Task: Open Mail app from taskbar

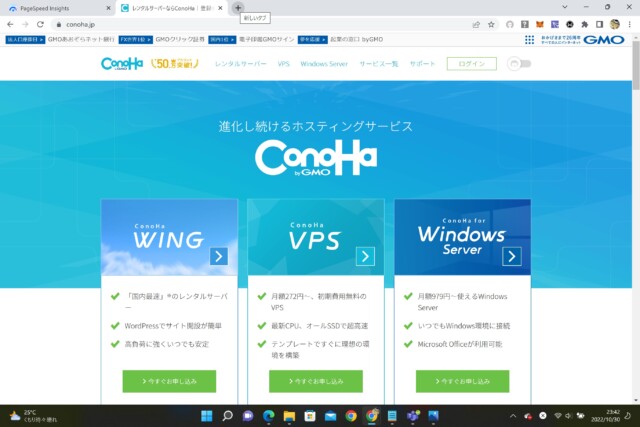Action: [x=330, y=416]
